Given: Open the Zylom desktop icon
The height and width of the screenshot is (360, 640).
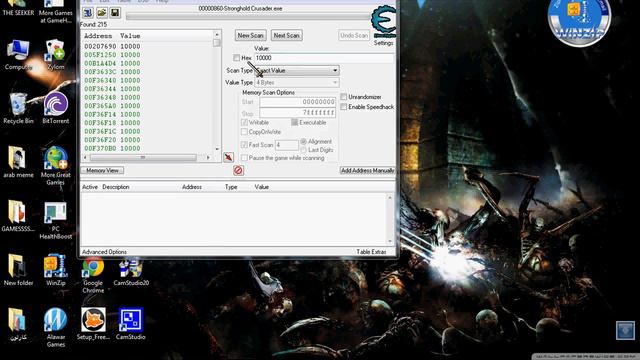Looking at the screenshot, I should point(56,55).
